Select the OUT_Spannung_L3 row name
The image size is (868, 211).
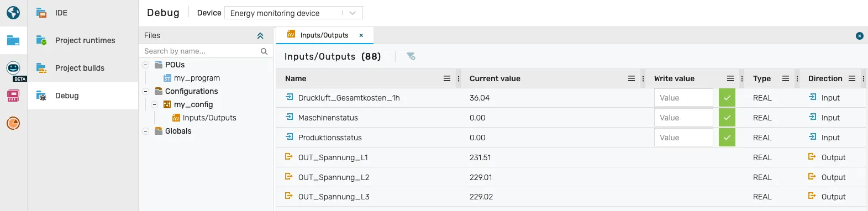coord(334,197)
